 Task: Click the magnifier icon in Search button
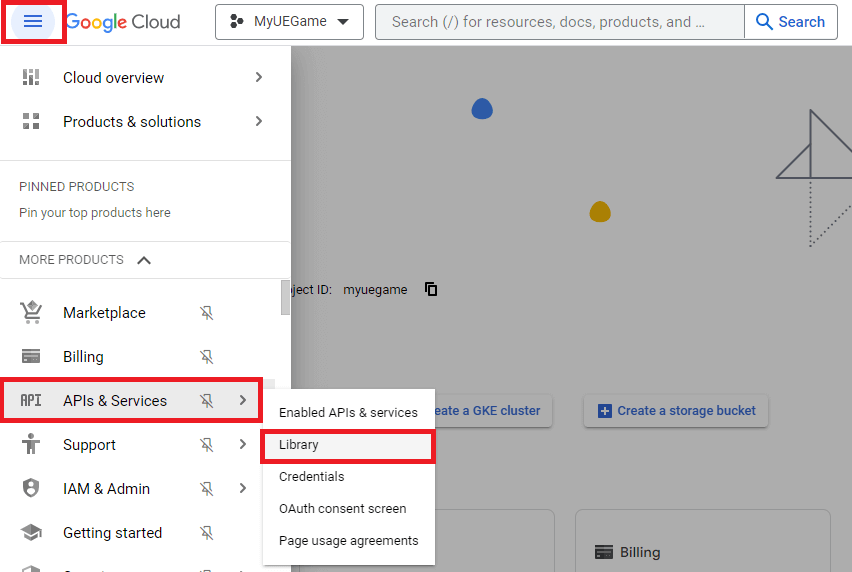click(764, 22)
